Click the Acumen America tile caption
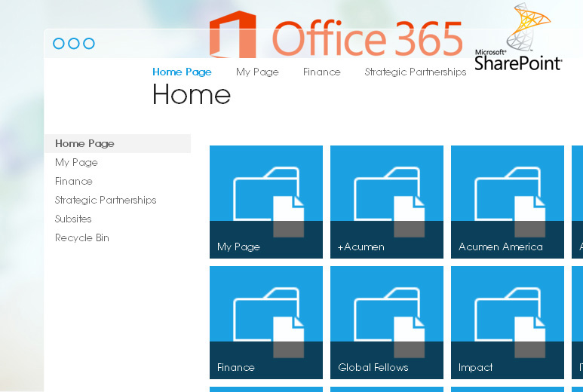This screenshot has height=392, width=583. pos(501,247)
